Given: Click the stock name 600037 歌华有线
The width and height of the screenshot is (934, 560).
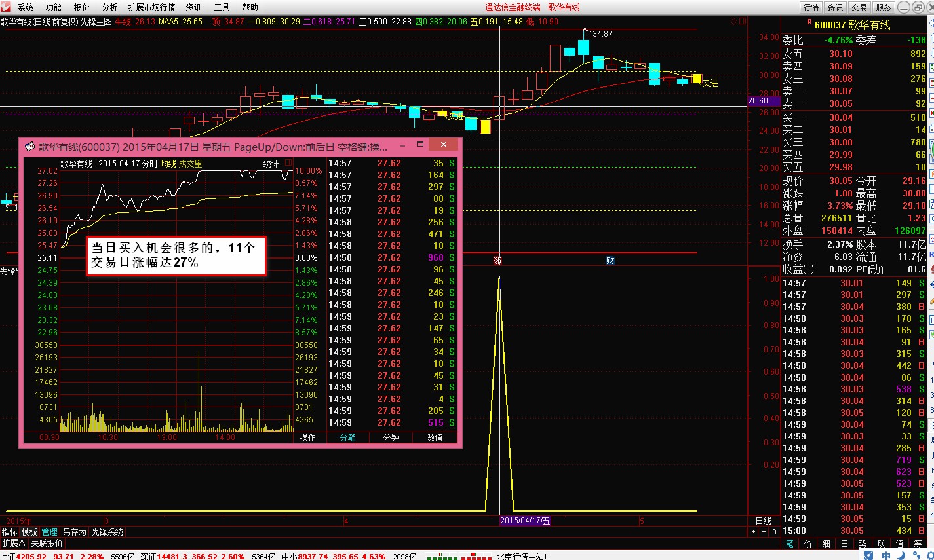Looking at the screenshot, I should [x=853, y=25].
